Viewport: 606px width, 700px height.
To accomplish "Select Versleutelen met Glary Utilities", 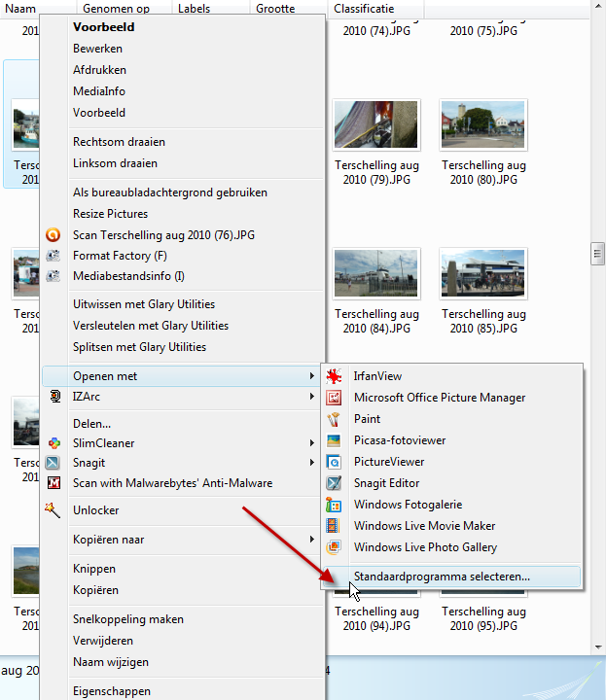I will 151,326.
